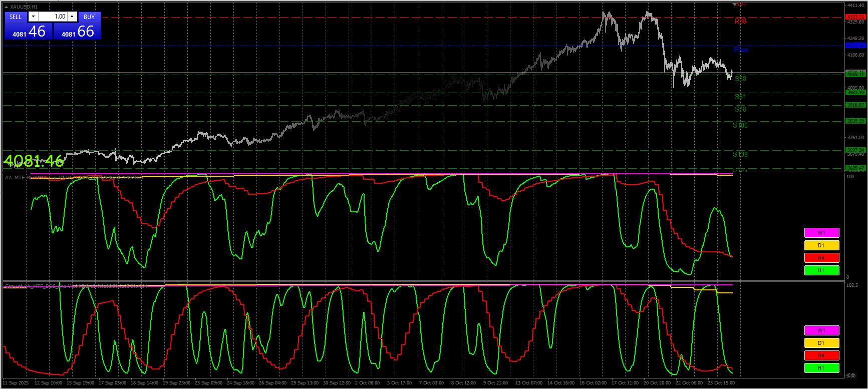Increase trade volume with up arrow
868x389 pixels.
point(72,17)
